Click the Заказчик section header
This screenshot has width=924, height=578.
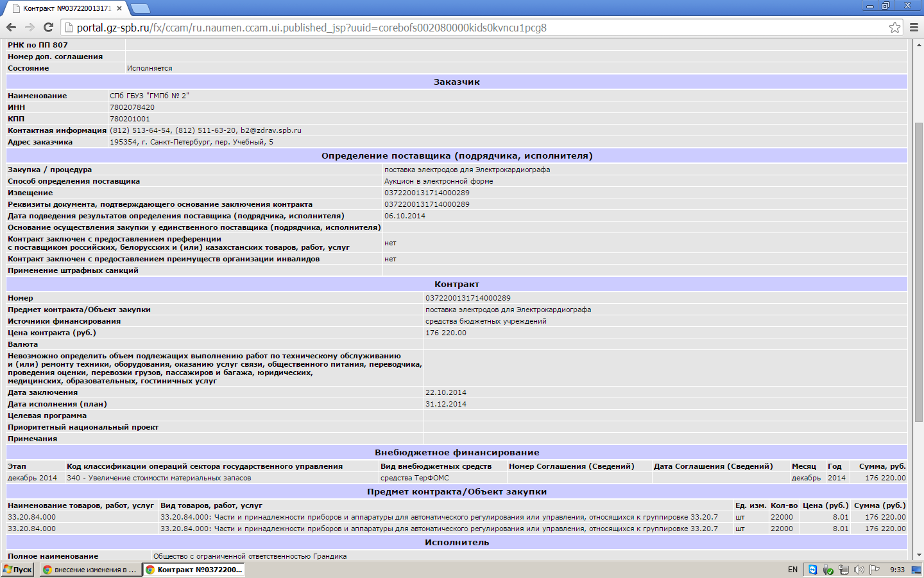tap(457, 82)
